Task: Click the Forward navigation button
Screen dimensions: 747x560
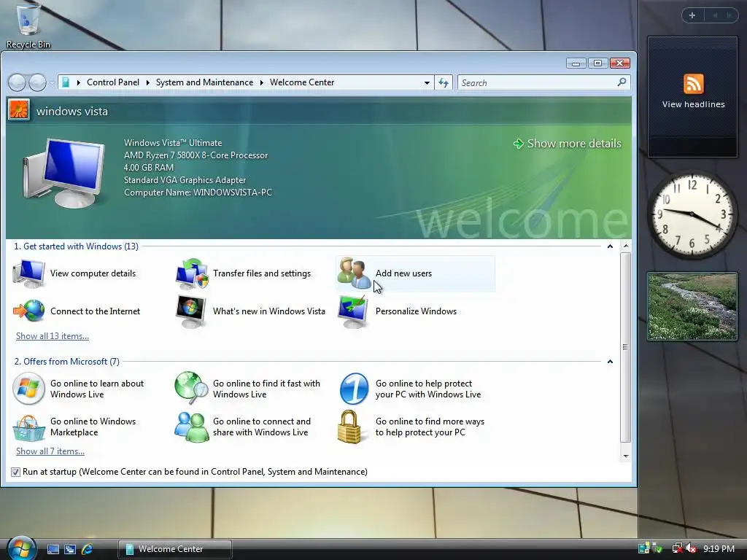Action: coord(37,83)
